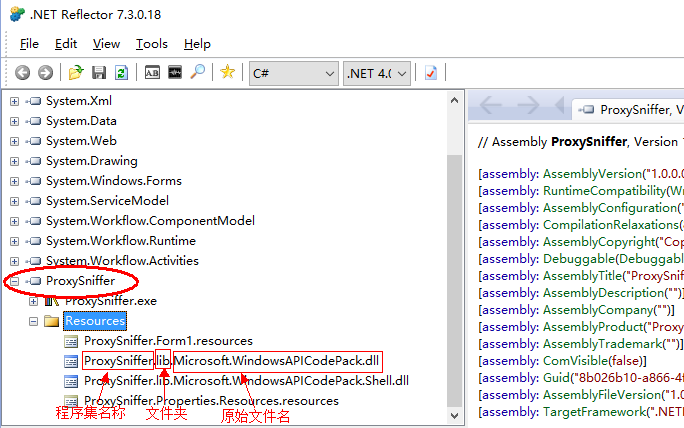Go back with the Back arrow toolbar button

point(23,72)
